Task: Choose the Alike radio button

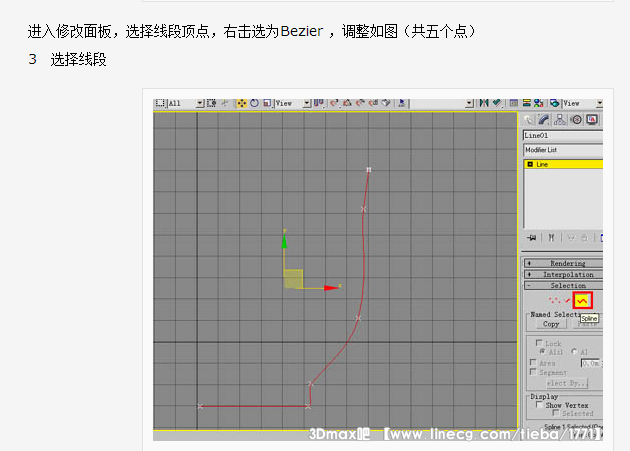Action: click(542, 351)
